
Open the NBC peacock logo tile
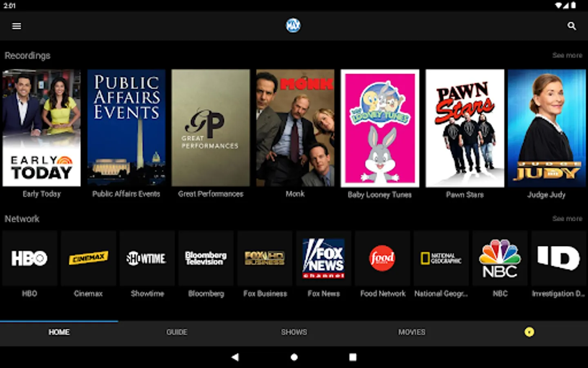[x=500, y=258]
